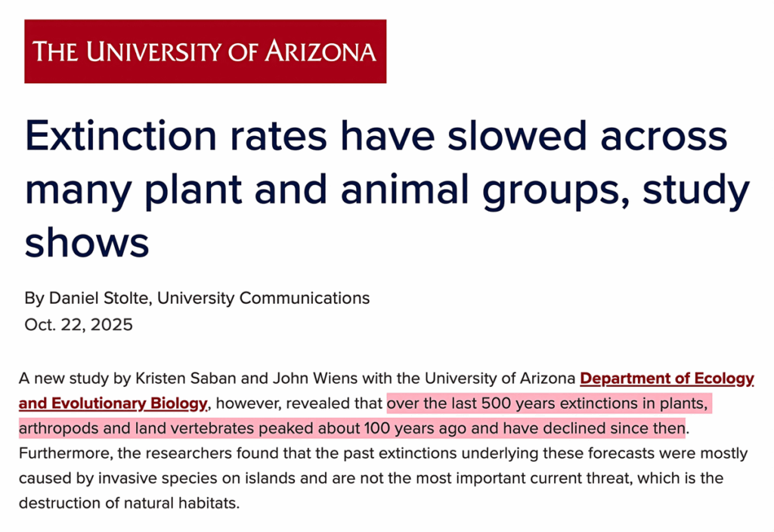Click "500 years" in the highlighted text
The image size is (774, 532).
pyautogui.click(x=521, y=404)
